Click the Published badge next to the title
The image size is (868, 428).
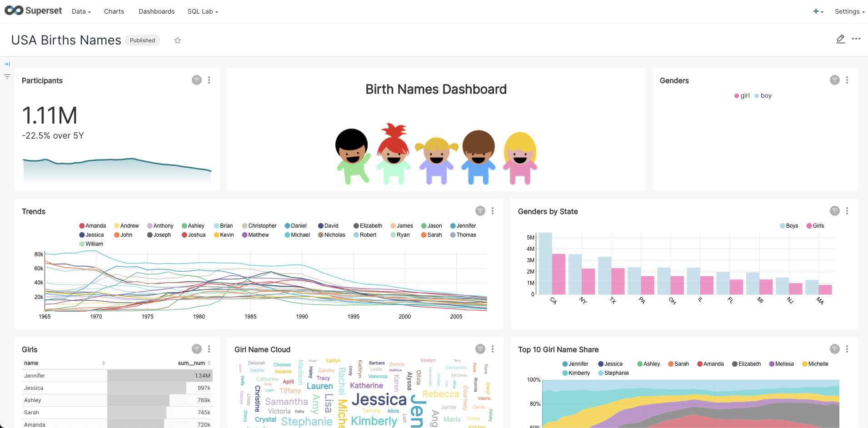tap(142, 40)
